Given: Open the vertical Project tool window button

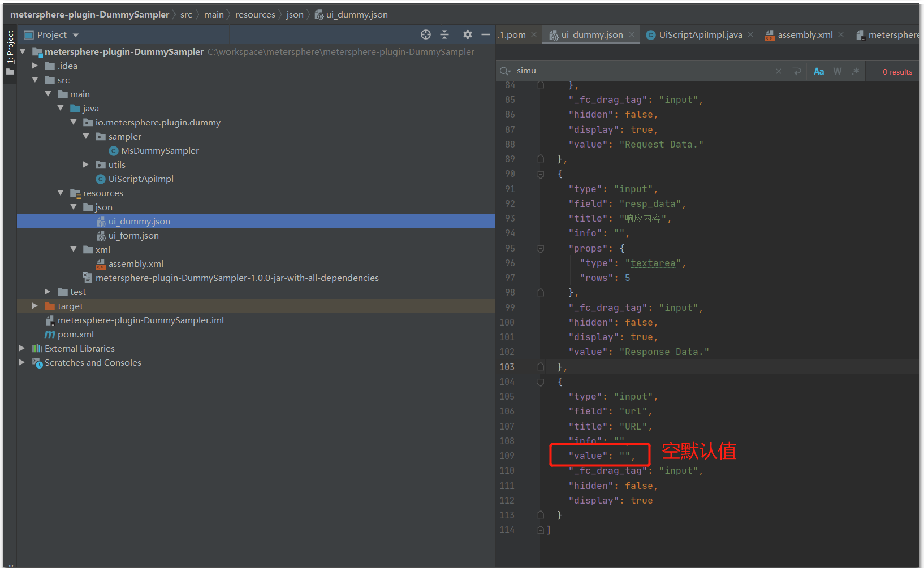Looking at the screenshot, I should pyautogui.click(x=10, y=52).
